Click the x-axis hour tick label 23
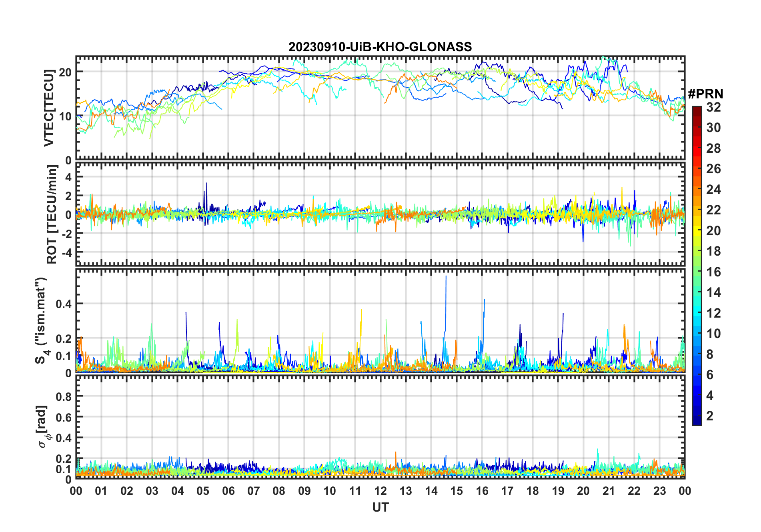Viewport: 761px width, 532px height. pyautogui.click(x=659, y=491)
